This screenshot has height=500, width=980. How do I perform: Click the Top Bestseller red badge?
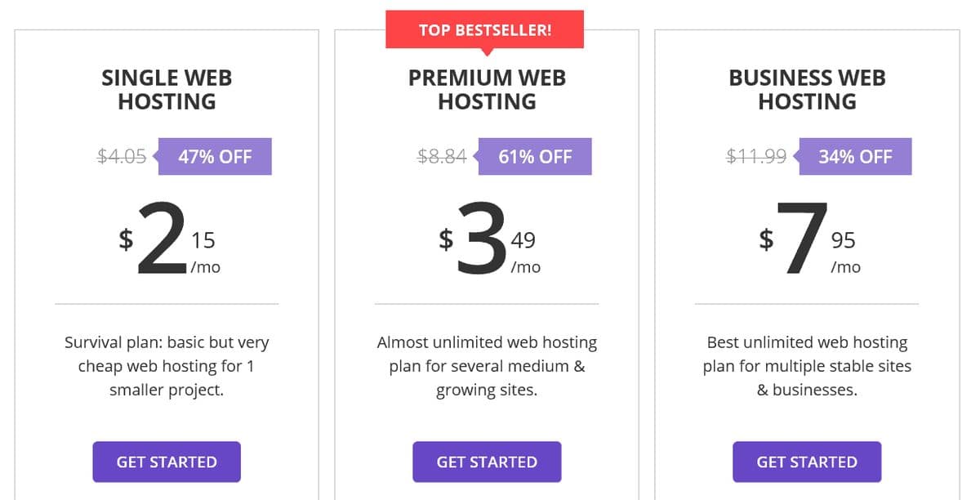pos(485,31)
